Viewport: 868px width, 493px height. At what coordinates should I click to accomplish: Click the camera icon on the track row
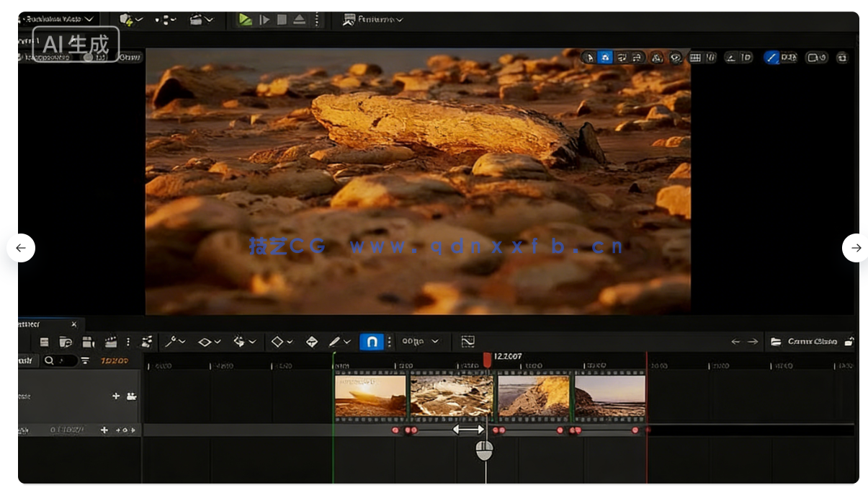pyautogui.click(x=132, y=396)
